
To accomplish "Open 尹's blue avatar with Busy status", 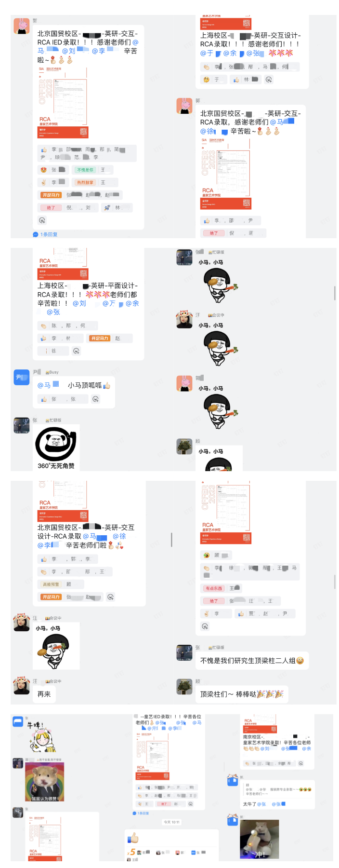I will pyautogui.click(x=22, y=377).
